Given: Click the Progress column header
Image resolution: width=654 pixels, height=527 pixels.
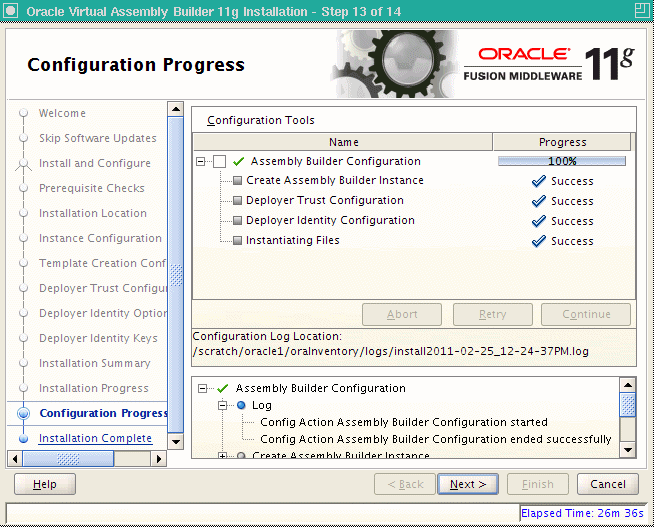Looking at the screenshot, I should tap(562, 142).
